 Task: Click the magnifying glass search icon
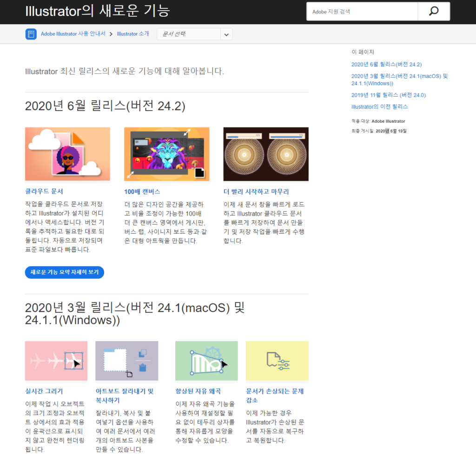[x=433, y=12]
